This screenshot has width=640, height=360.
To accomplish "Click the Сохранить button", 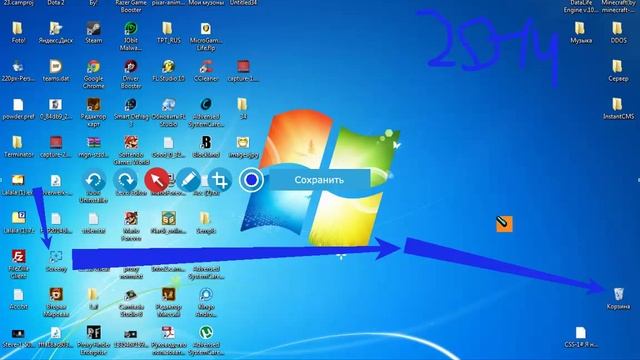I will click(319, 180).
